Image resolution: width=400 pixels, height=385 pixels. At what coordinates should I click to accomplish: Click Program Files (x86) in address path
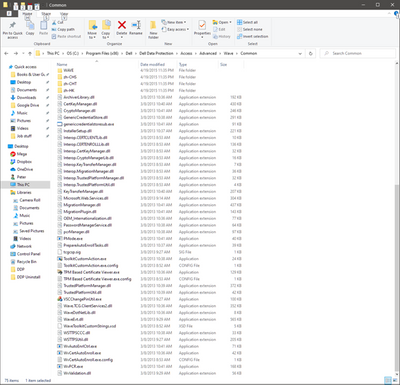(x=103, y=53)
